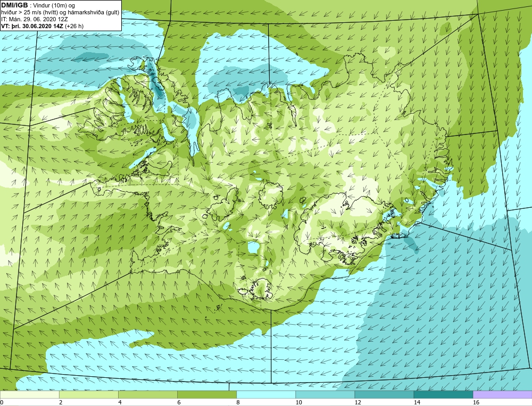Click the "DMI/IGB" title in info box
The image size is (532, 406).
click(14, 5)
